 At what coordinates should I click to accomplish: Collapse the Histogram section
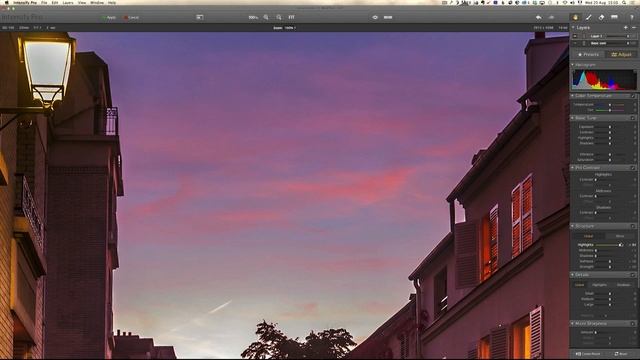coord(573,64)
